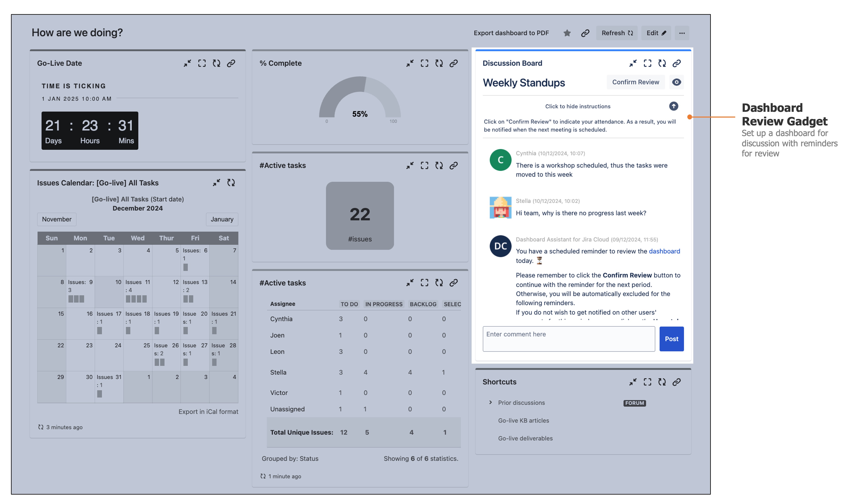The image size is (850, 504).
Task: Hide instructions using the up-arrow button
Action: coord(673,106)
